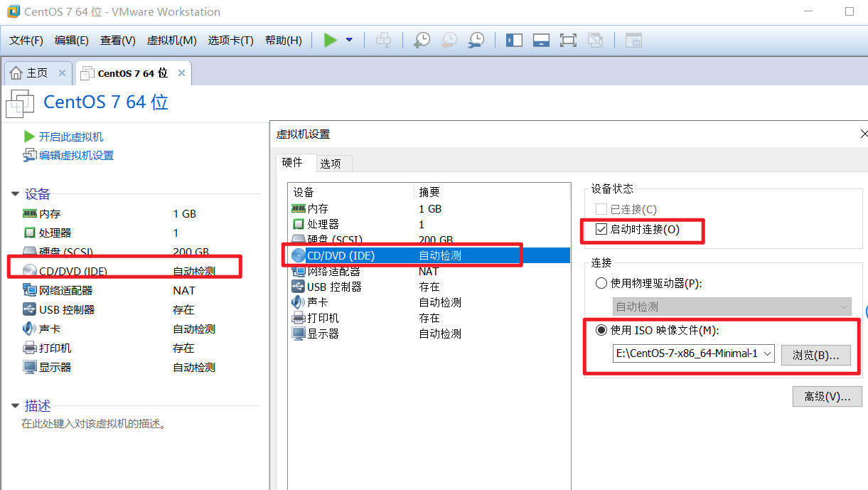This screenshot has height=490, width=868.
Task: Click the 处理器 icon in the 虚拟机设置 hardware list
Action: click(x=298, y=224)
